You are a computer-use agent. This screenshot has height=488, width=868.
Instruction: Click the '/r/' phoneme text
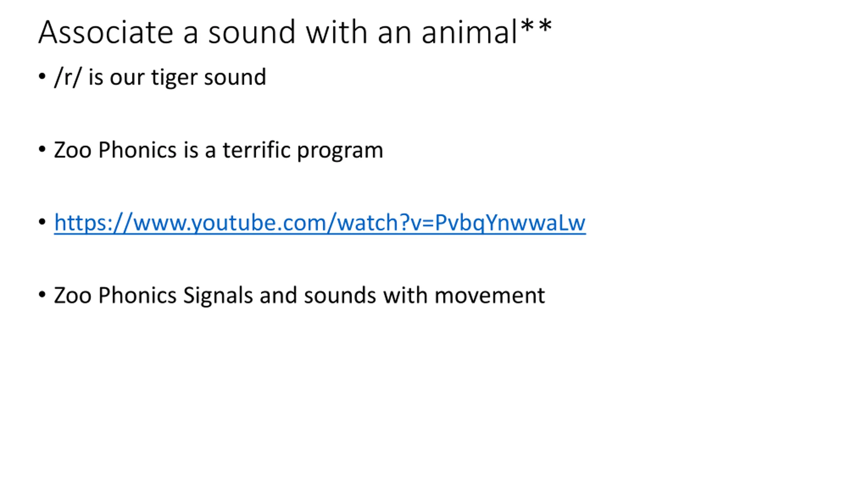[67, 77]
